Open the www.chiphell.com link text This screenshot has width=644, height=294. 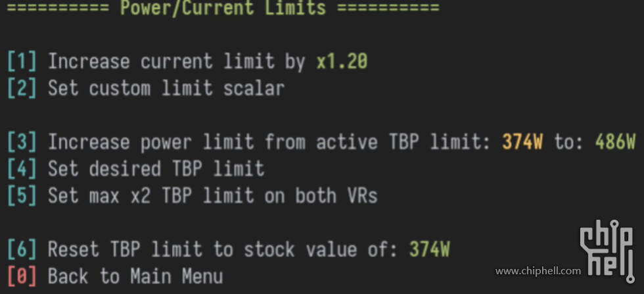538,271
